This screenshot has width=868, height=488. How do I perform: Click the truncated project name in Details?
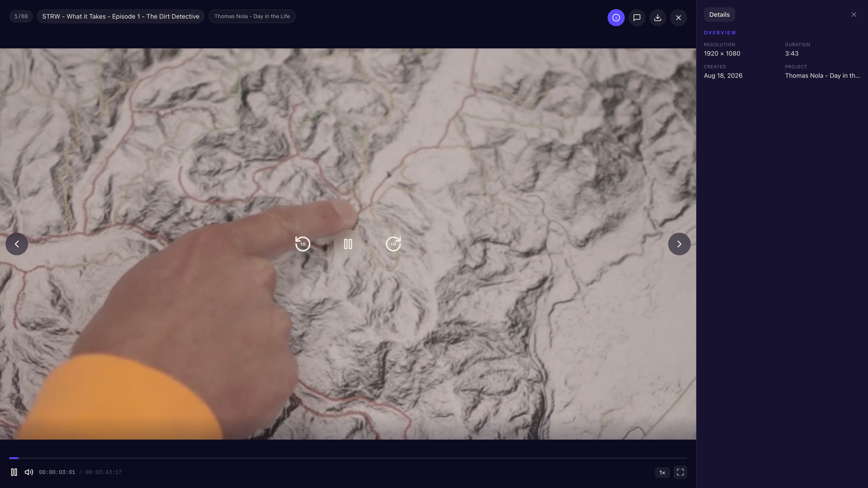tap(823, 76)
